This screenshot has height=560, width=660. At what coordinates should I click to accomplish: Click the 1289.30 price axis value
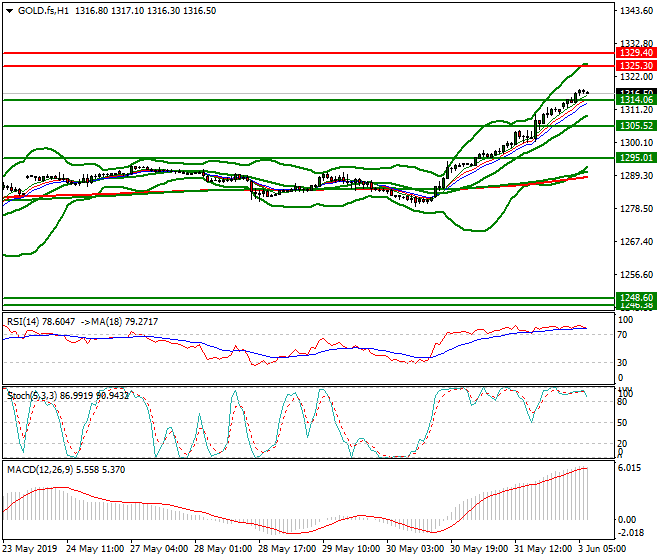[636, 176]
